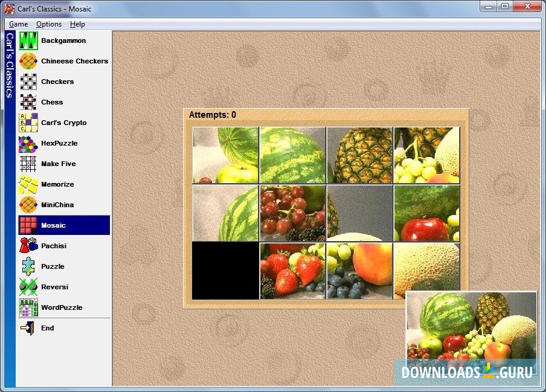This screenshot has height=392, width=546.
Task: Open the Help menu
Action: point(77,24)
